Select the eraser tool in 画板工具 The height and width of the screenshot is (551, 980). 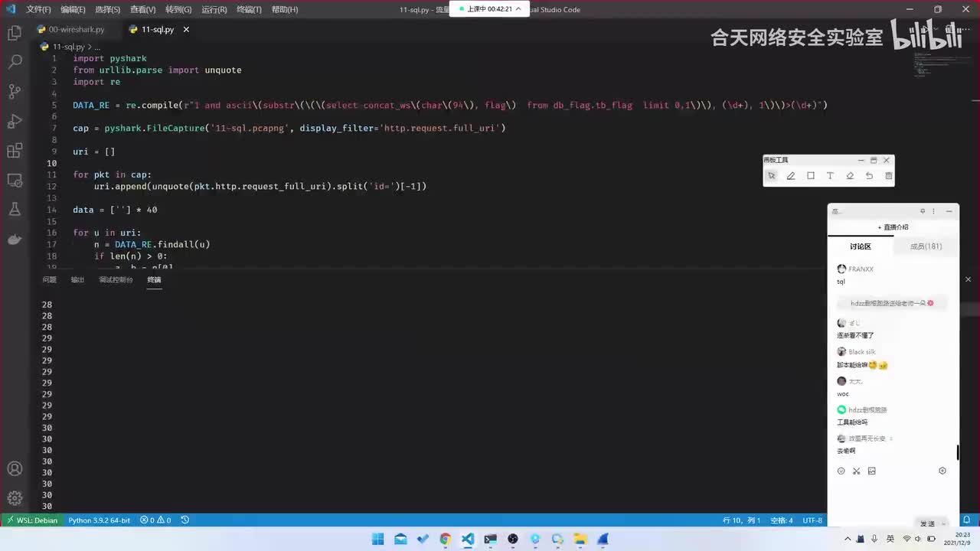(850, 176)
